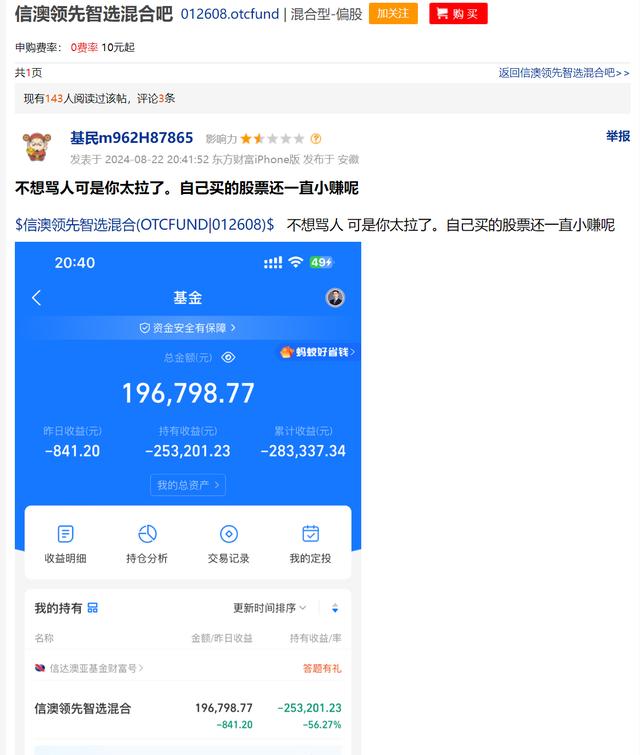The width and height of the screenshot is (640, 755).
Task: Open profile of 基民m962H87865 username
Action: (131, 138)
